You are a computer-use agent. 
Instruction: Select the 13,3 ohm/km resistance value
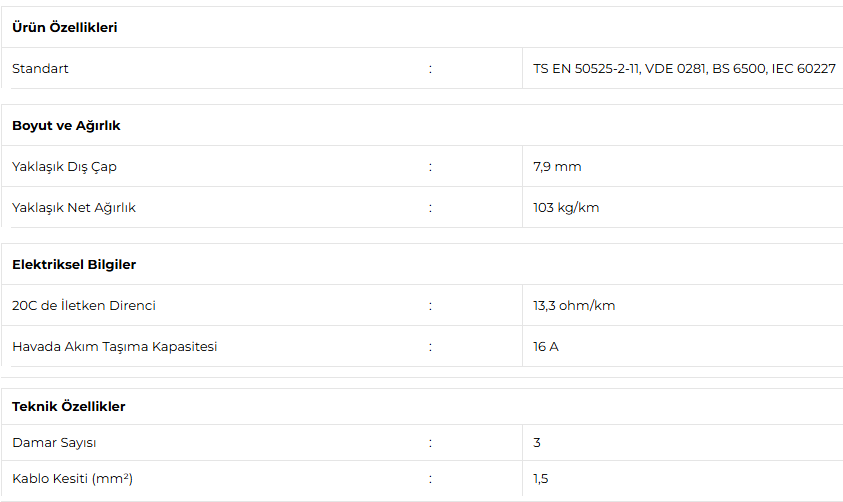click(574, 306)
